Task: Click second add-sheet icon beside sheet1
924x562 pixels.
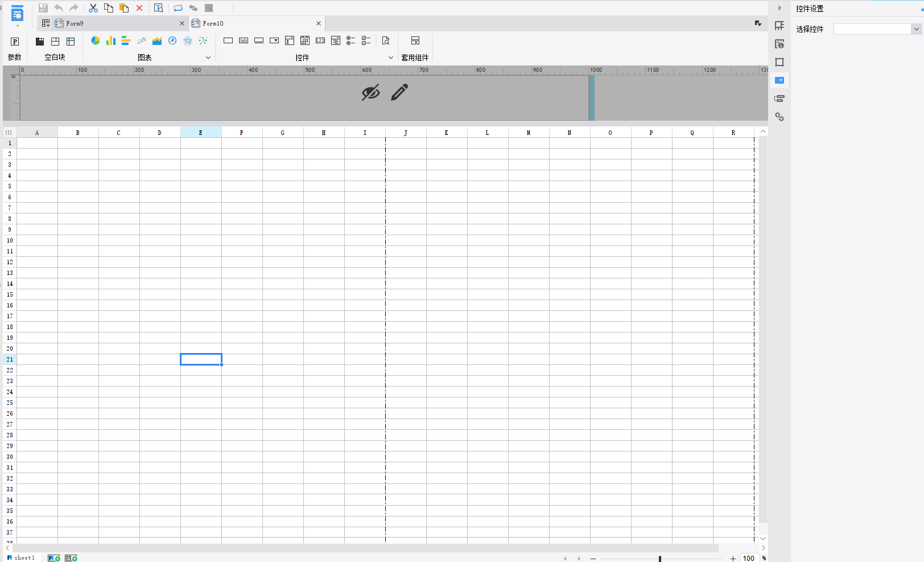Action: point(71,558)
